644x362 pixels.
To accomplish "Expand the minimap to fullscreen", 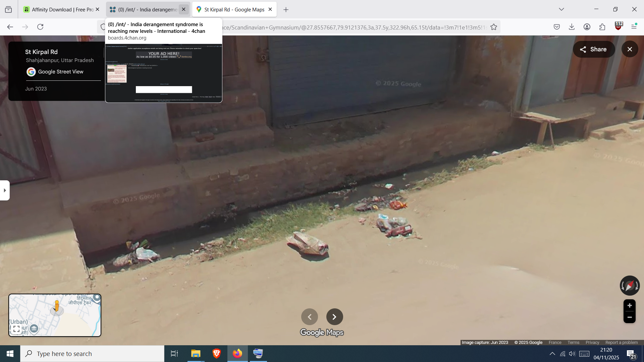I will 16,329.
